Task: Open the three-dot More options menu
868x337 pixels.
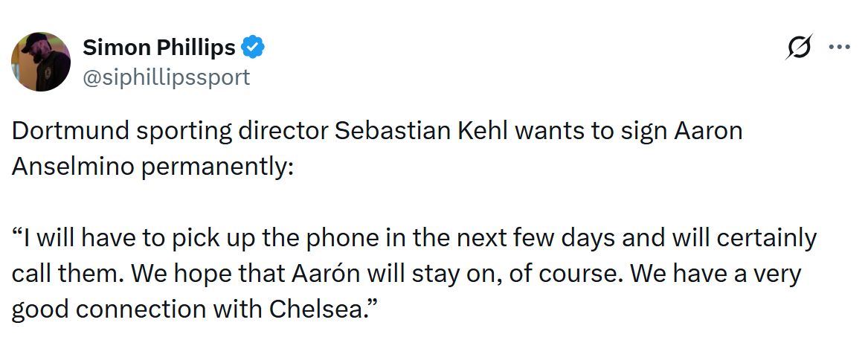Action: pos(839,48)
